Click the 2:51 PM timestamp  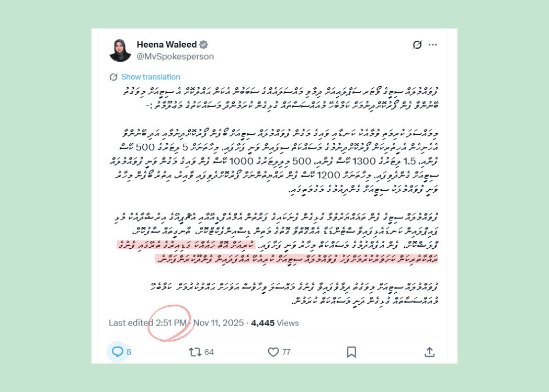pos(171,322)
